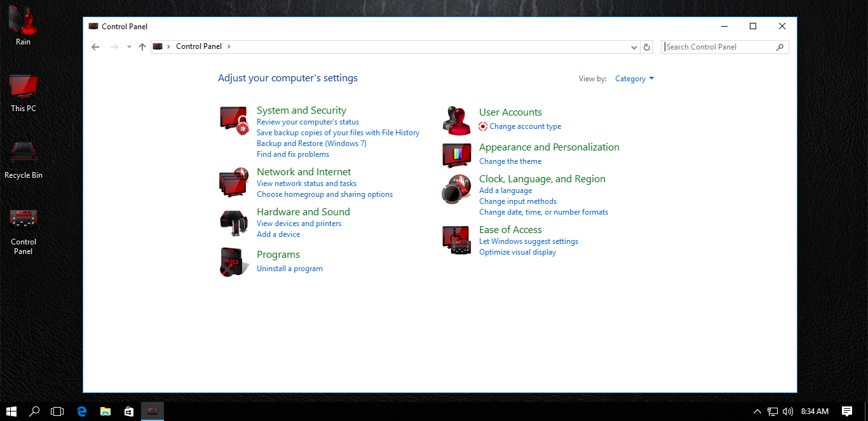The width and height of the screenshot is (868, 421).
Task: Open the Store from taskbar
Action: pyautogui.click(x=129, y=411)
